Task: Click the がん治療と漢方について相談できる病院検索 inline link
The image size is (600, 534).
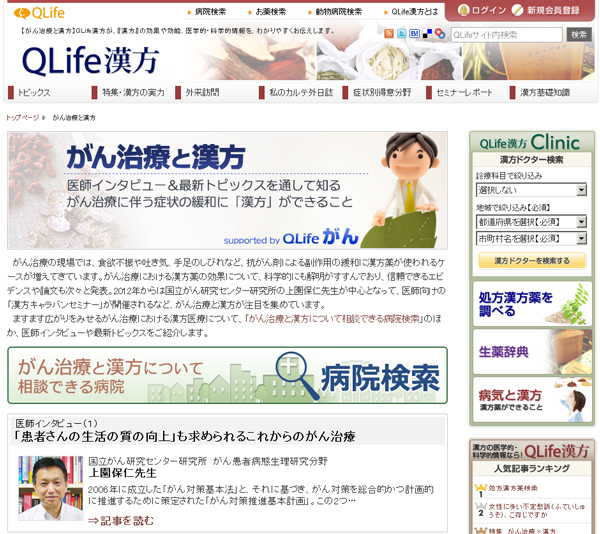Action: [x=334, y=319]
